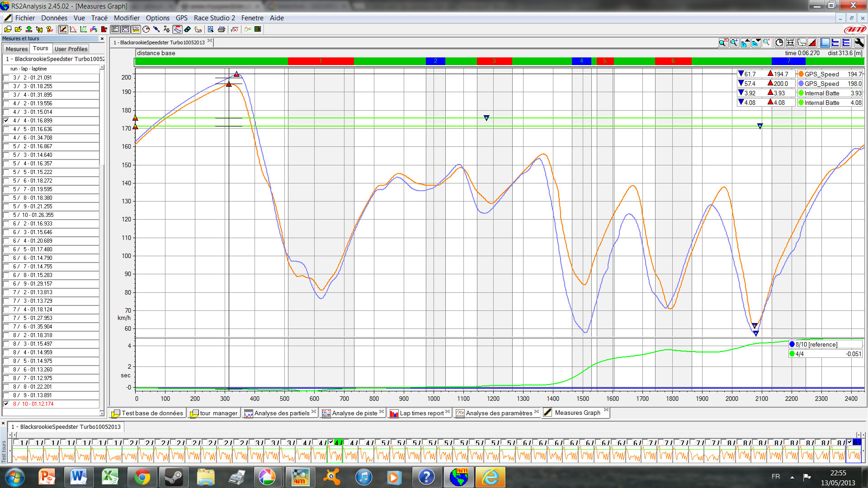Switch to the User Profiles tab
Screen dimensions: 868x488
pos(71,49)
